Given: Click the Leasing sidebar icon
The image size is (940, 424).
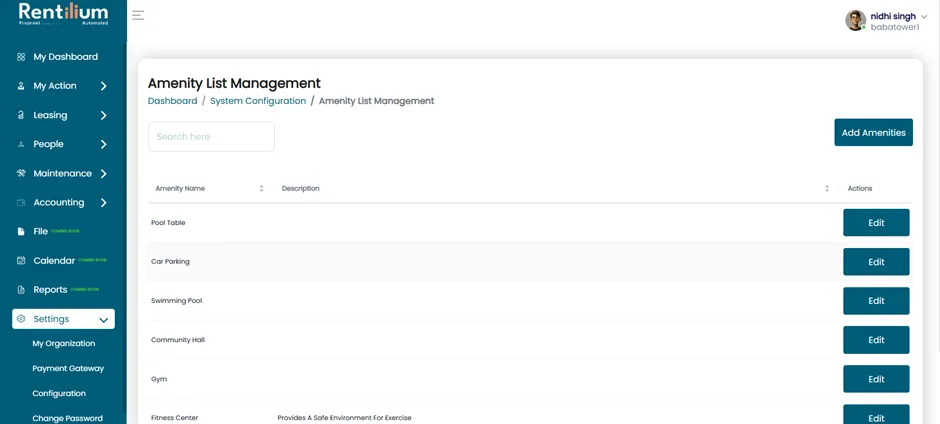Looking at the screenshot, I should click(x=21, y=115).
